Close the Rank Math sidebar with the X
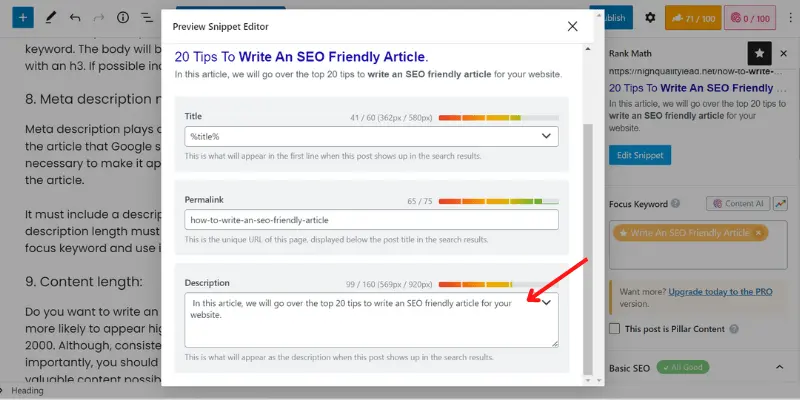Screen dimensions: 800x400 784,53
